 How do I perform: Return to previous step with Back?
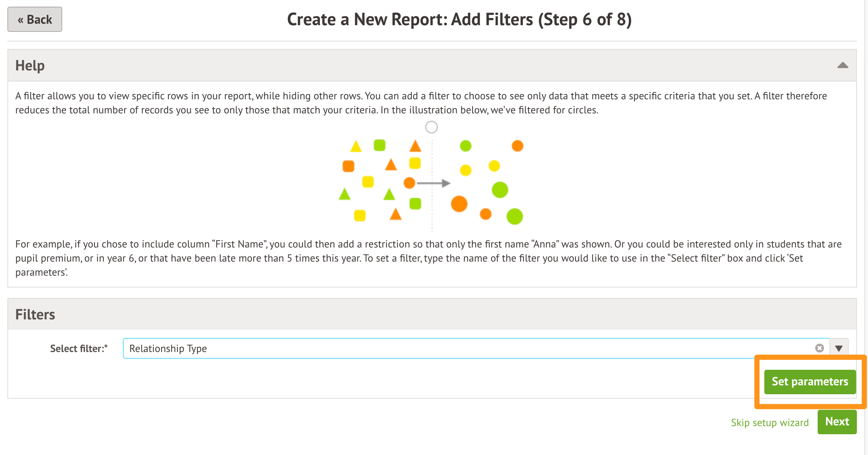pyautogui.click(x=35, y=19)
